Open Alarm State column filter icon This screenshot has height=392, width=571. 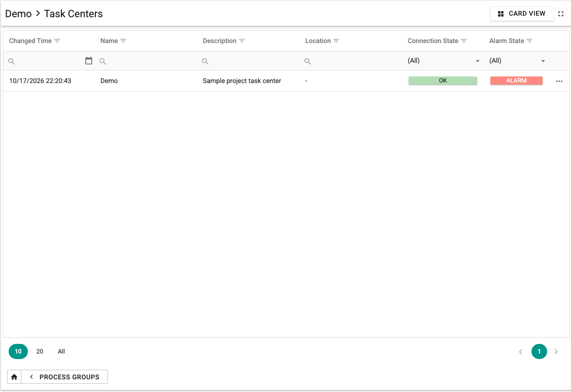click(x=529, y=41)
